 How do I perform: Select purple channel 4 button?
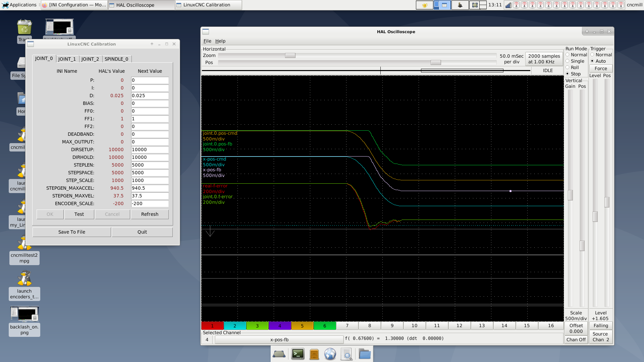point(280,325)
